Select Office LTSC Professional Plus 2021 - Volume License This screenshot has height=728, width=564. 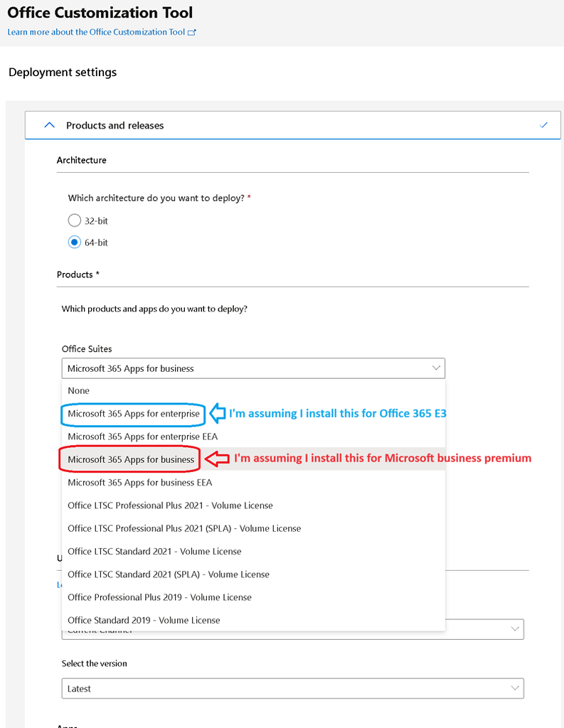click(171, 505)
